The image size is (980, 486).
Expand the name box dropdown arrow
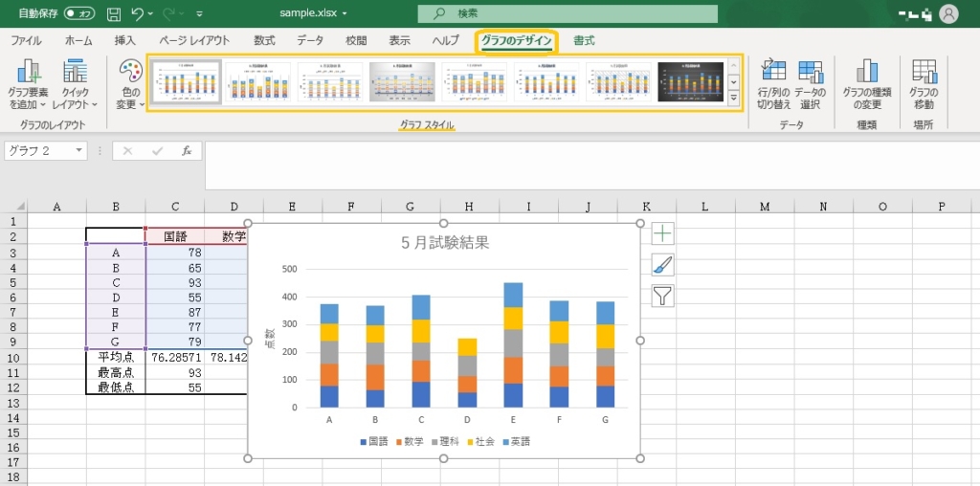(78, 151)
